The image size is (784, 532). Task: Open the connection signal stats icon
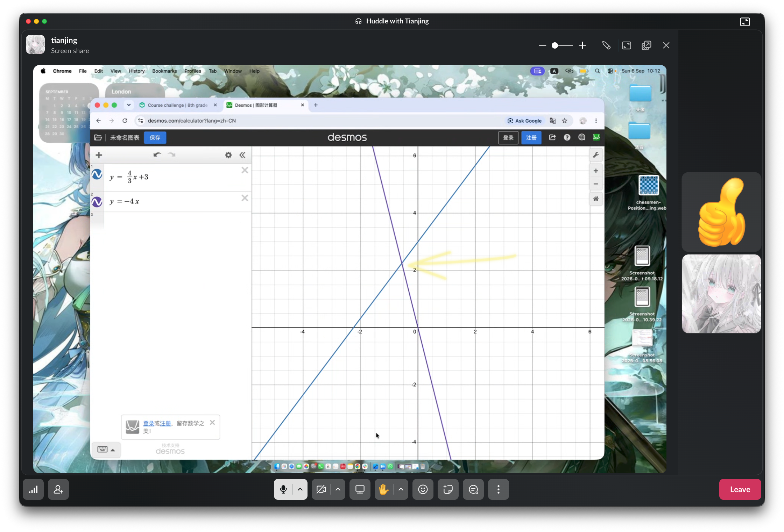pyautogui.click(x=33, y=489)
